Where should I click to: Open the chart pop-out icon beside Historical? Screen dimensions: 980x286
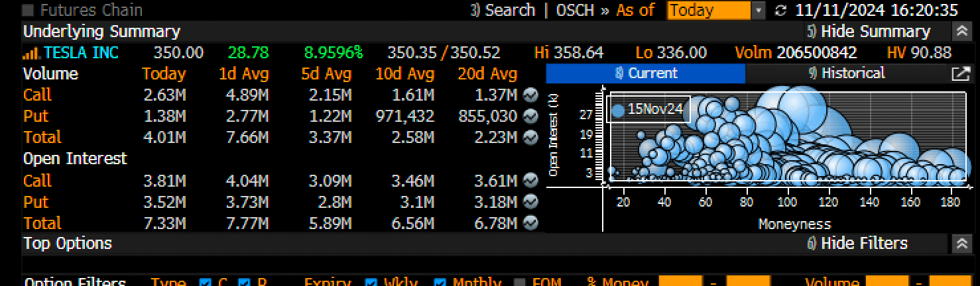click(960, 73)
